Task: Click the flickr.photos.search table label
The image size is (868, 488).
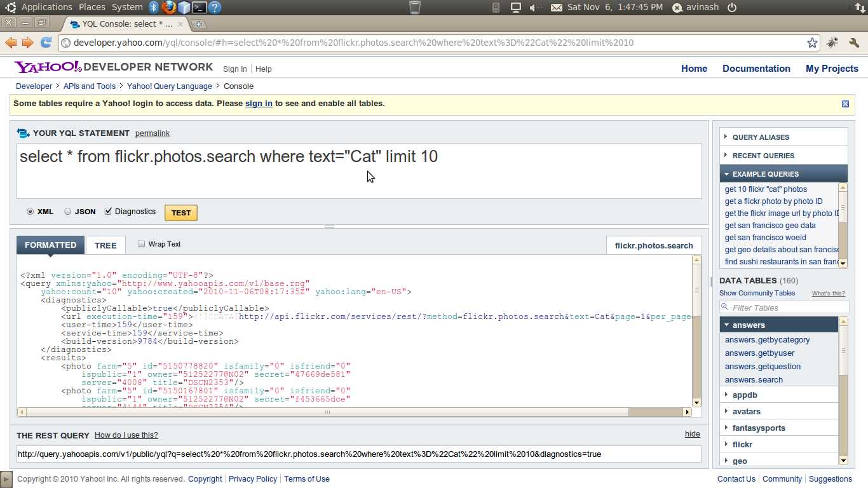Action: 654,245
